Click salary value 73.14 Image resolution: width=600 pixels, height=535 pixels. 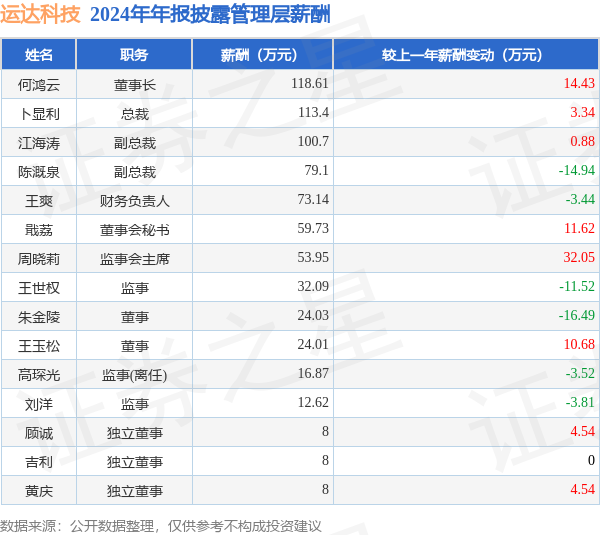pyautogui.click(x=313, y=199)
